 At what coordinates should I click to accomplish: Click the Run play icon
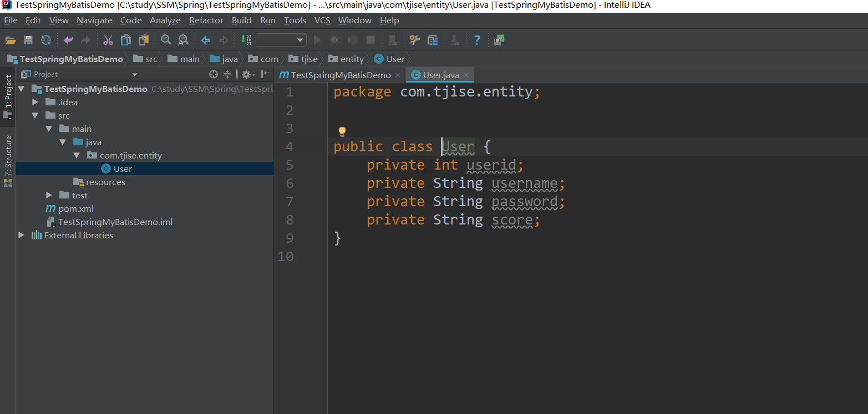(317, 40)
